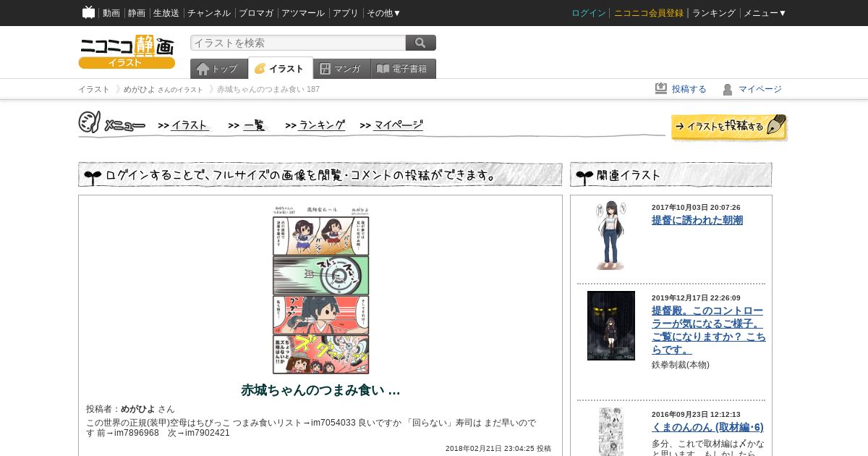Click the 投稿する link
The image size is (868, 456).
(689, 89)
